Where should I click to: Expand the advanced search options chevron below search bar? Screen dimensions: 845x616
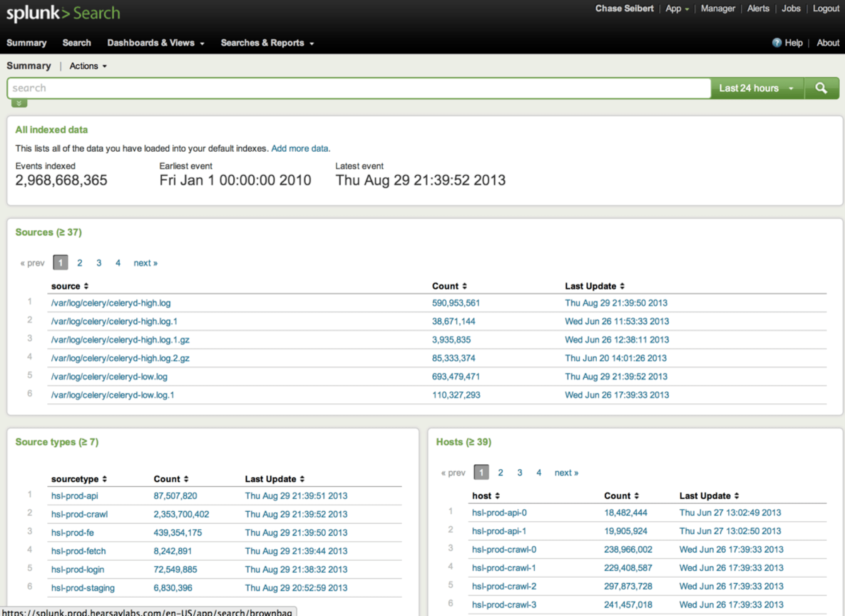(x=18, y=103)
